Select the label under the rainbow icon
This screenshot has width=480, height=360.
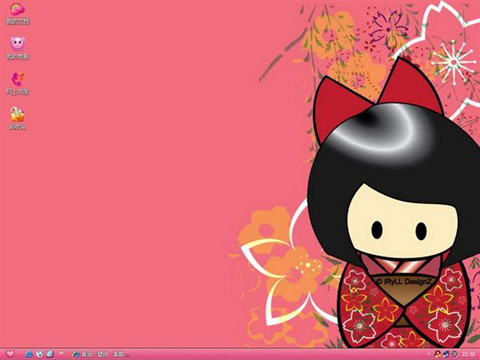pos(17,22)
